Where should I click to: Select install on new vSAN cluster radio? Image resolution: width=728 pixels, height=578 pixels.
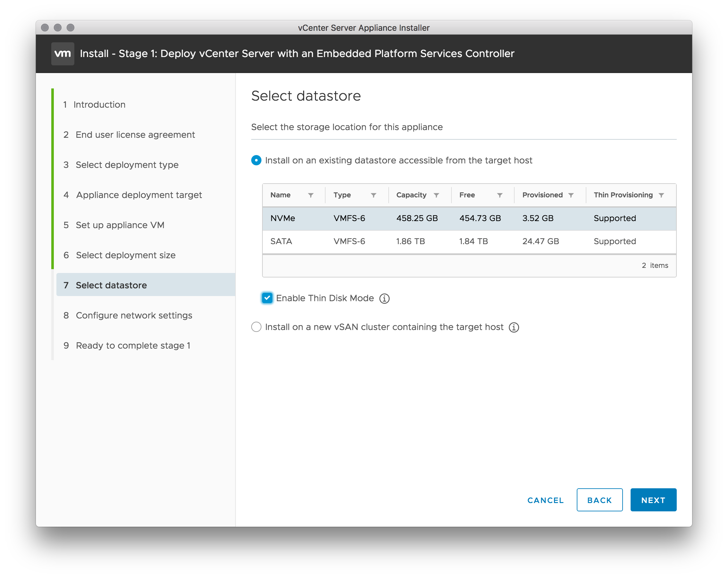point(256,327)
